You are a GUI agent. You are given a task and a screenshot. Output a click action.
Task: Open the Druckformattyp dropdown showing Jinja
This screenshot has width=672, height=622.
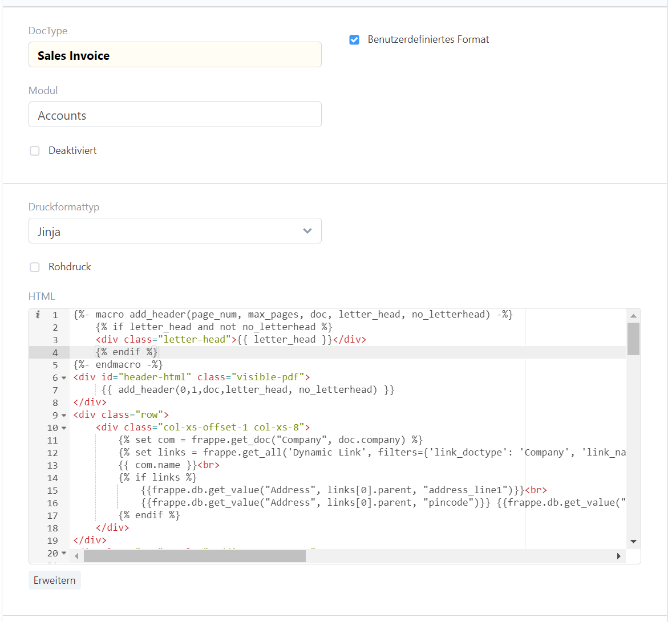175,231
